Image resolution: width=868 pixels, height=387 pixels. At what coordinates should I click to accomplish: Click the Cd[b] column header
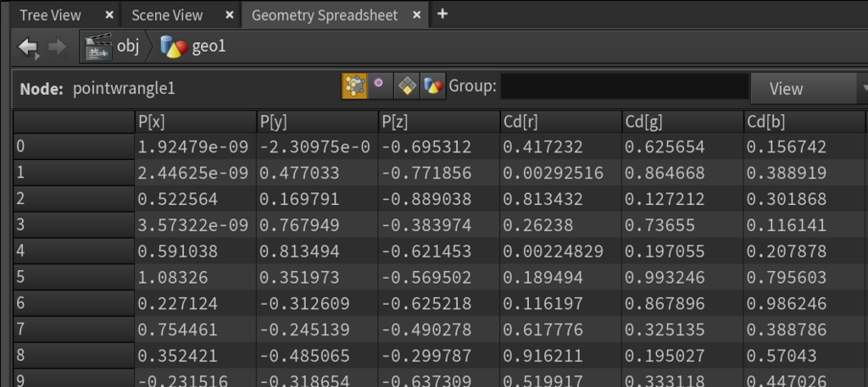coord(804,122)
